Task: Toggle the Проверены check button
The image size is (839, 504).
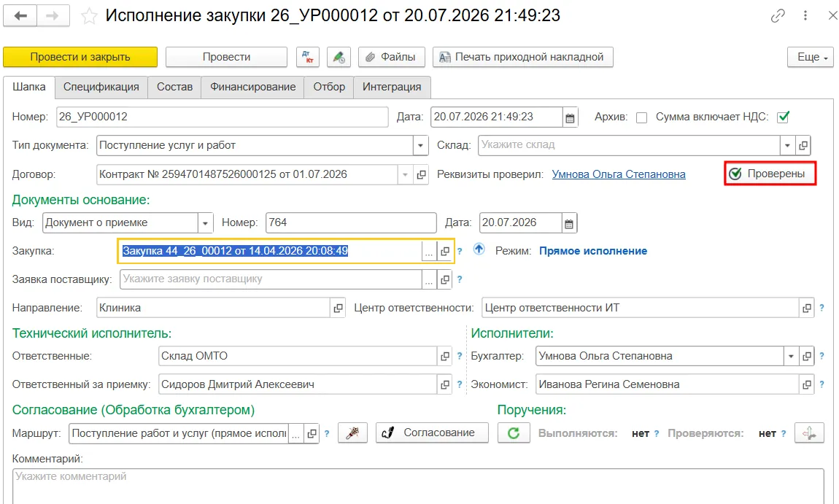Action: (x=770, y=174)
